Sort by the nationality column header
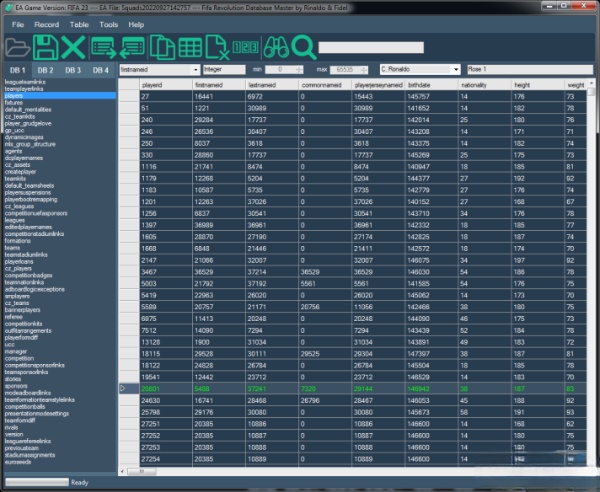The image size is (600, 492). 485,85
